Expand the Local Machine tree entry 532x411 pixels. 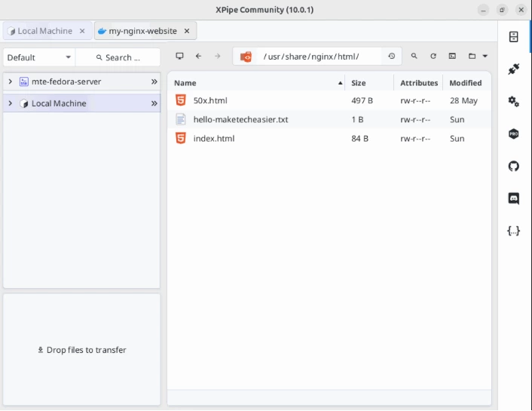coord(11,103)
